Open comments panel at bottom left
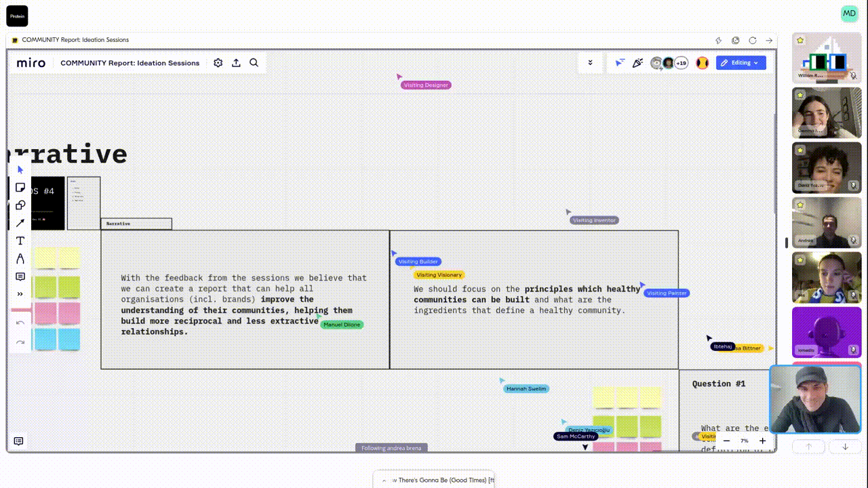The image size is (868, 488). 19,441
